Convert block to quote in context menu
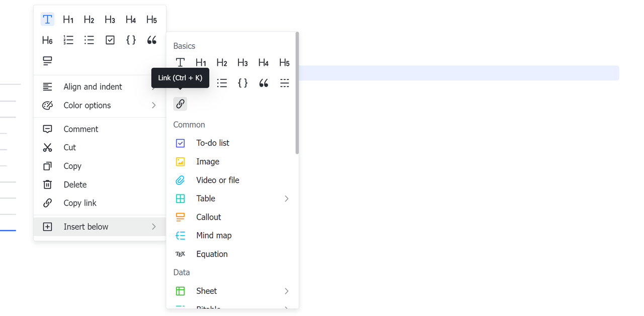This screenshot has width=644, height=316. coord(151,40)
